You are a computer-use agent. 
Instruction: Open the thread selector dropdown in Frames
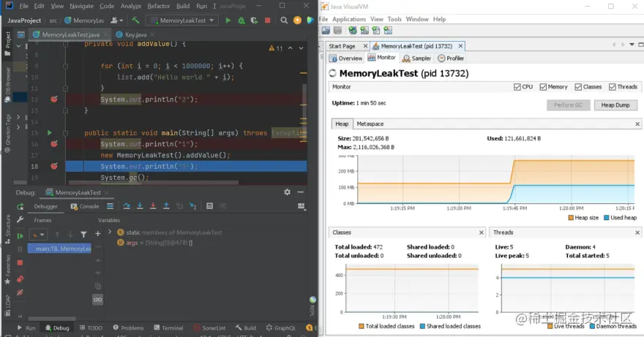pyautogui.click(x=38, y=235)
